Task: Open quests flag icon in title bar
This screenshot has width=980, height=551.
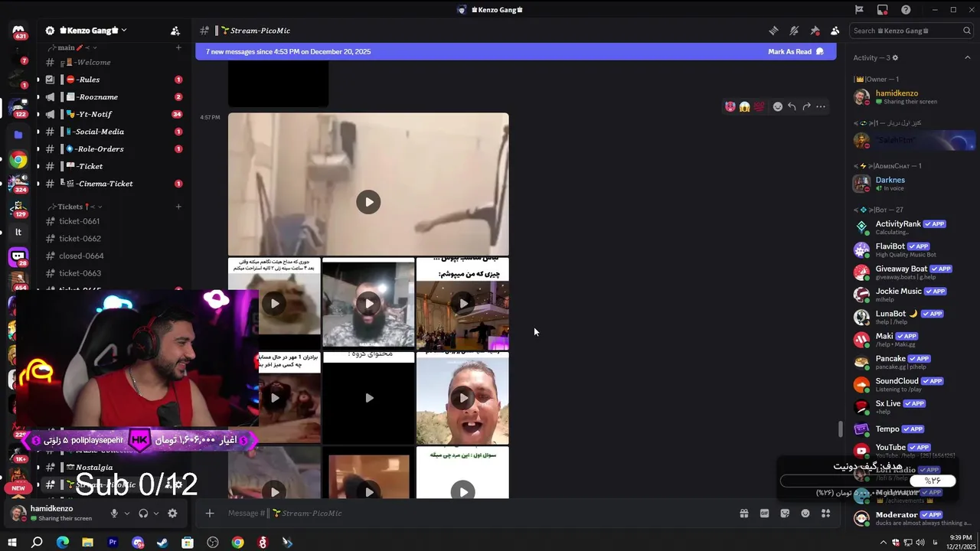Action: [x=859, y=10]
